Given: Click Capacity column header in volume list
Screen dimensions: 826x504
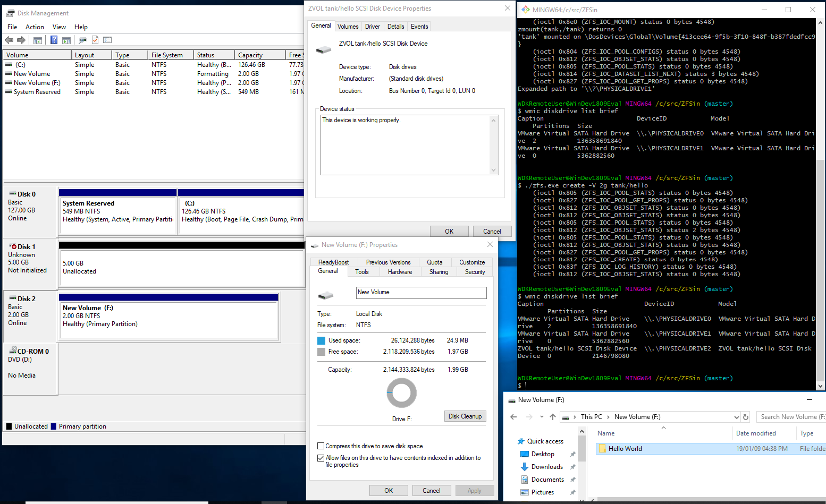Looking at the screenshot, I should (x=259, y=55).
